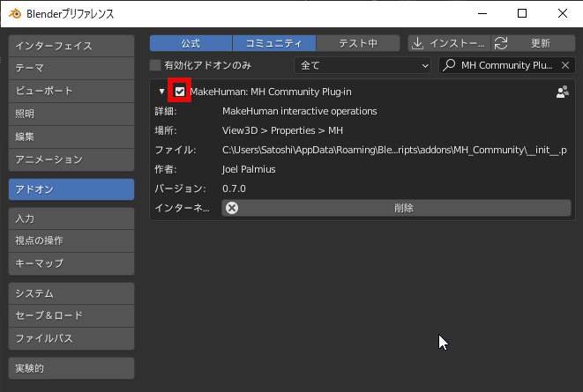Clear the add-on search with the X

(x=565, y=65)
